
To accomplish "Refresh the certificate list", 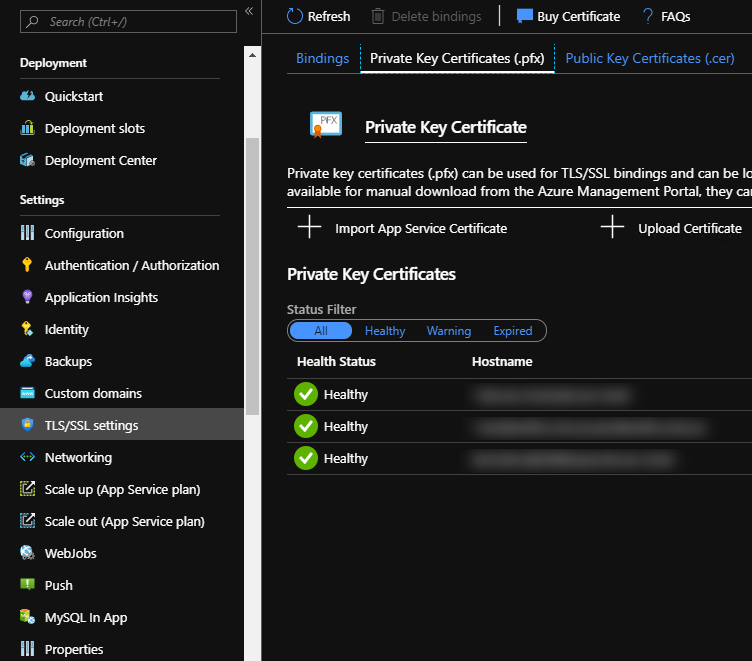I will click(318, 16).
